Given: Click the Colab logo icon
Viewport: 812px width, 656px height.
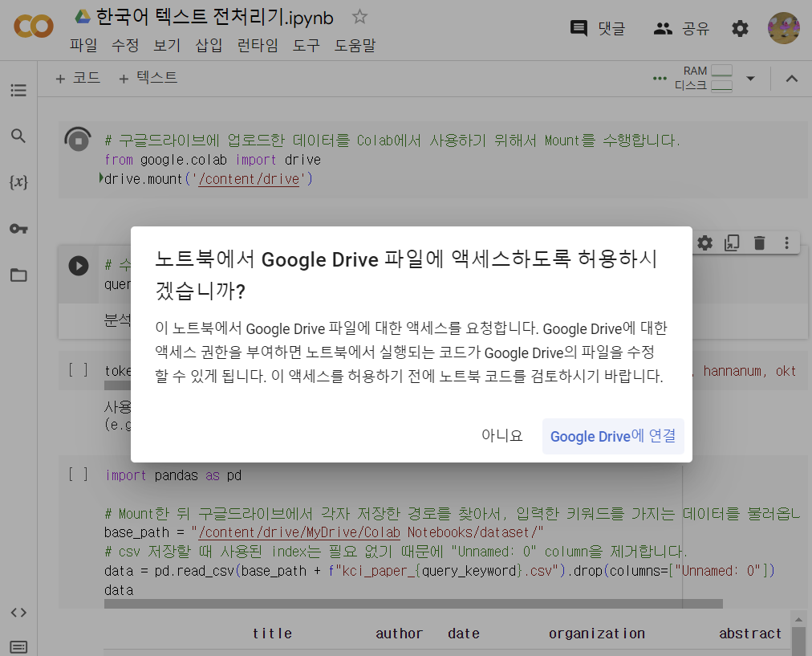Looking at the screenshot, I should (x=33, y=26).
